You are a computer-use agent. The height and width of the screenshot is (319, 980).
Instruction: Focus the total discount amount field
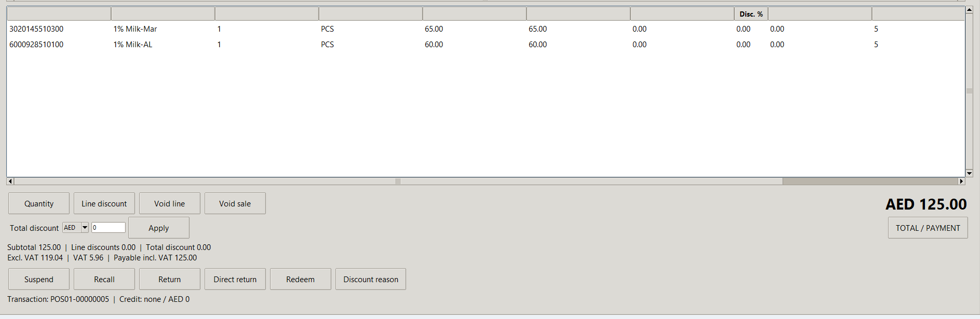[x=109, y=227]
